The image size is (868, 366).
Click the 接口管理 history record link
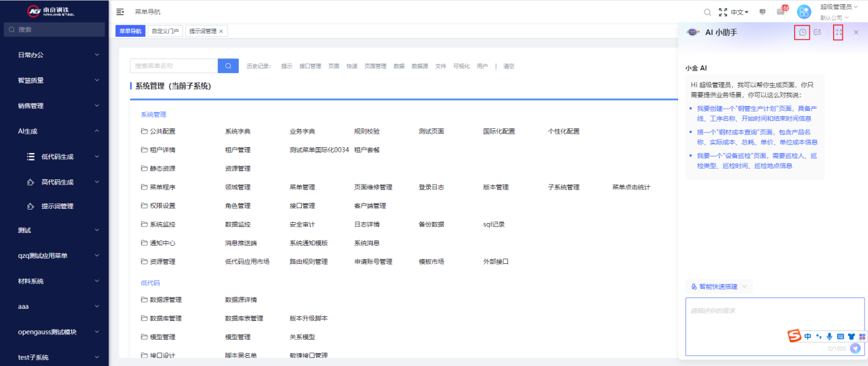[310, 66]
